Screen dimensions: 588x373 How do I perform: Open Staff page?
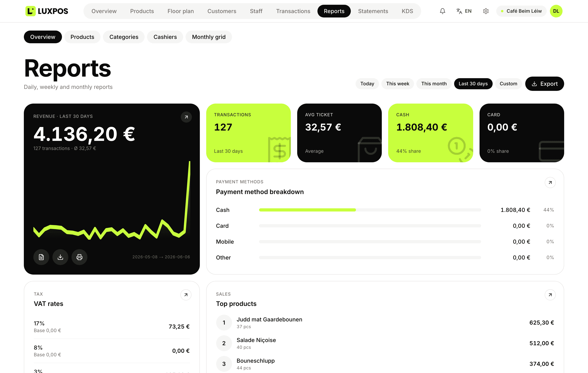coord(256,11)
